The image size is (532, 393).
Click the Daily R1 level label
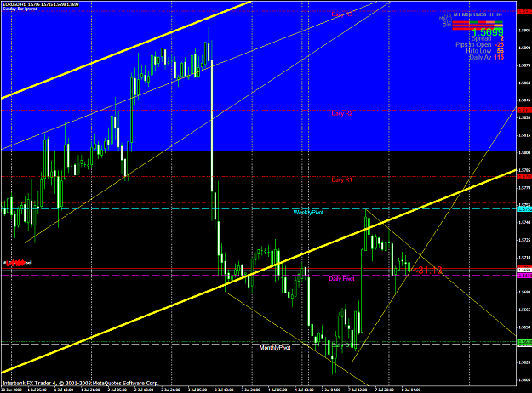341,179
